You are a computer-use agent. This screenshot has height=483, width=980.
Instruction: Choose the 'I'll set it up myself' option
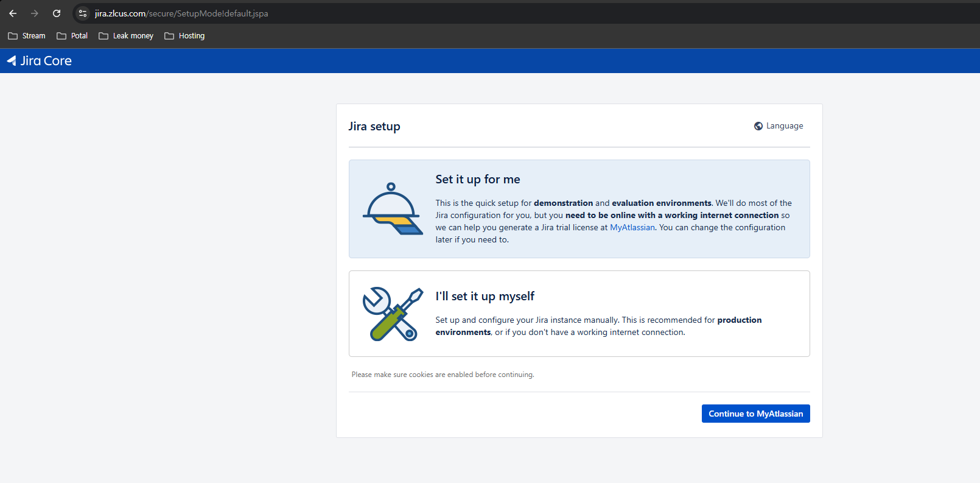pos(579,314)
